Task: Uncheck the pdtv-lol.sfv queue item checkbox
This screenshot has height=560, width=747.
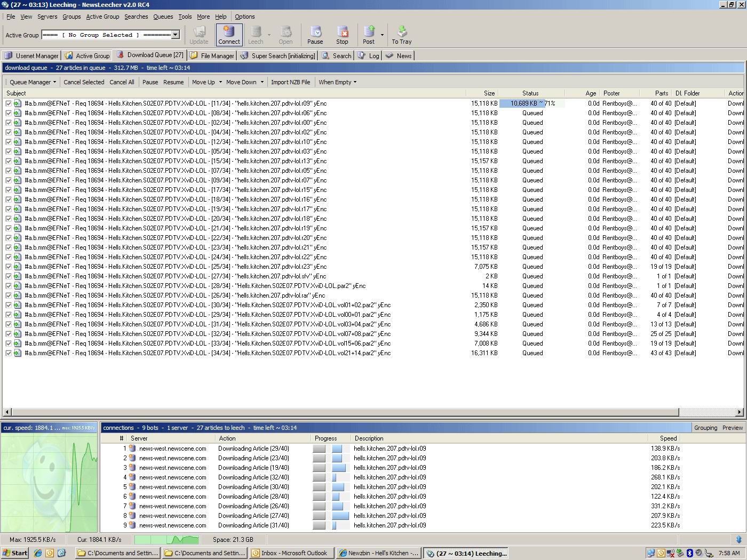Action: 9,276
